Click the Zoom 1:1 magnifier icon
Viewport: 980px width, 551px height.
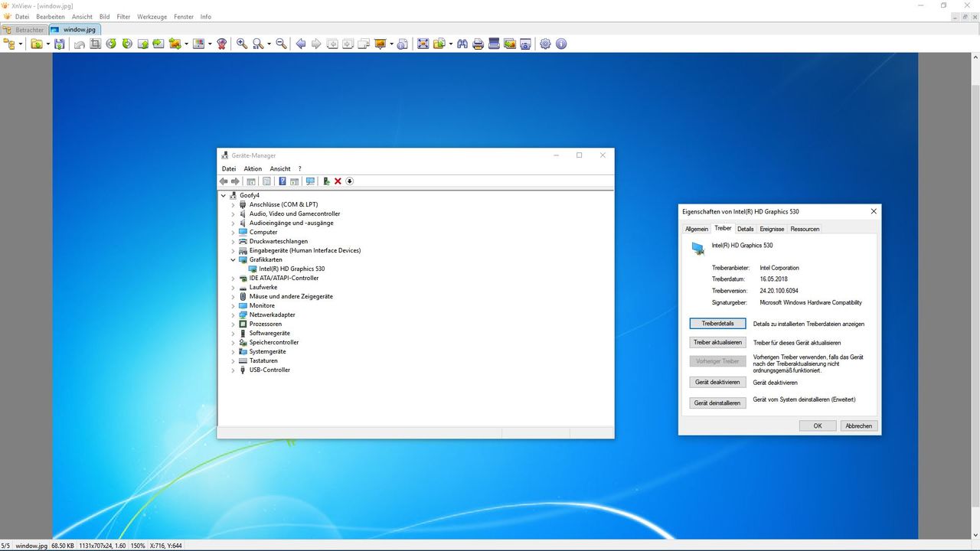[258, 44]
